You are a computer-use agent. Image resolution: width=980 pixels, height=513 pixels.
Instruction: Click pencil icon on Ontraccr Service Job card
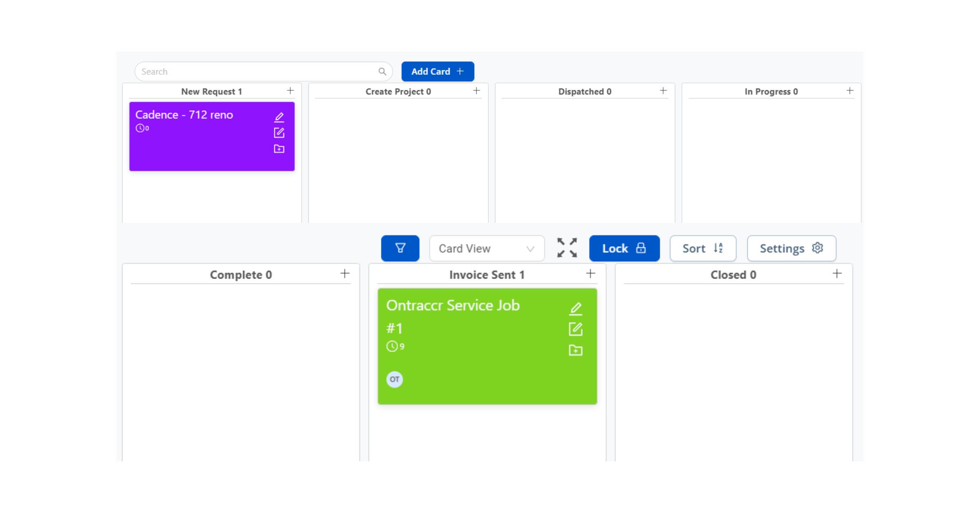575,308
